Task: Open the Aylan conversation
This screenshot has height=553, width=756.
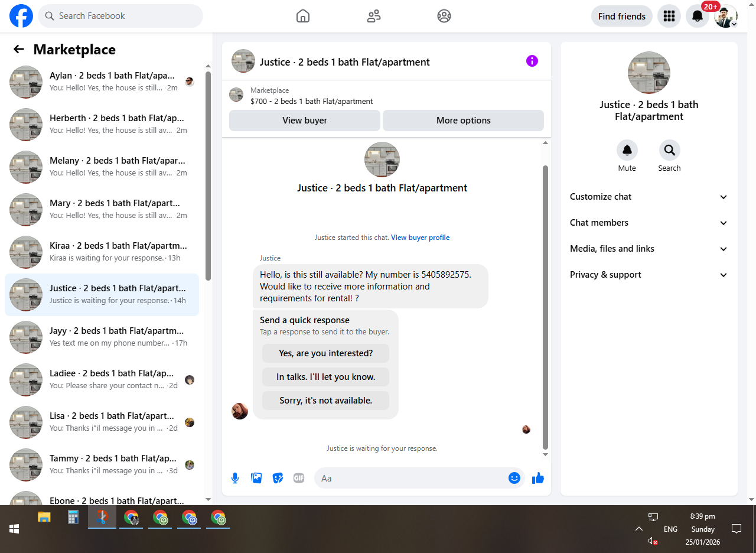Action: [x=102, y=82]
